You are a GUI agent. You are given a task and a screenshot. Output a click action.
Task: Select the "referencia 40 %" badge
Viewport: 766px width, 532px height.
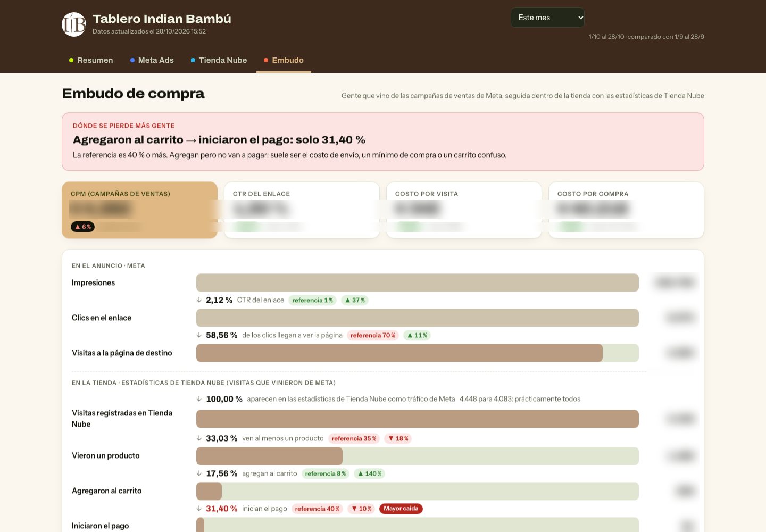pos(317,509)
